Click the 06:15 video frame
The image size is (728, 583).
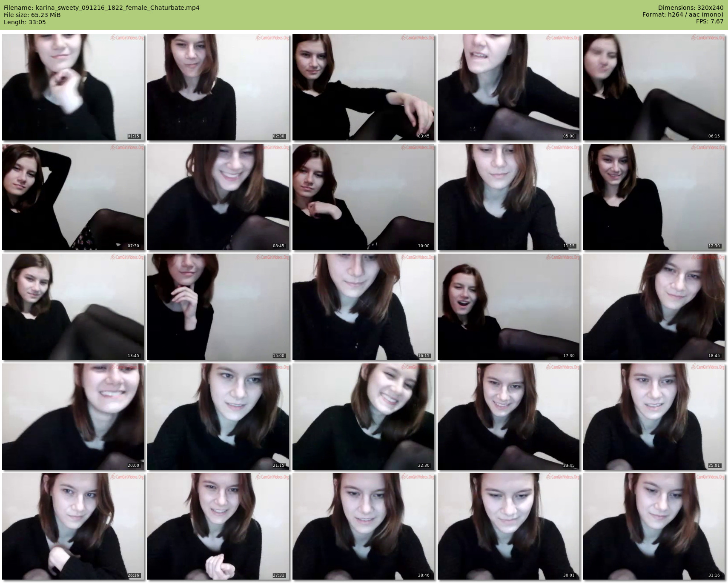(653, 87)
